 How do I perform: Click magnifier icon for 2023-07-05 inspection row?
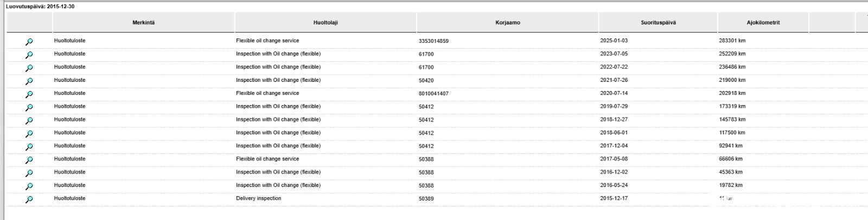tap(29, 55)
